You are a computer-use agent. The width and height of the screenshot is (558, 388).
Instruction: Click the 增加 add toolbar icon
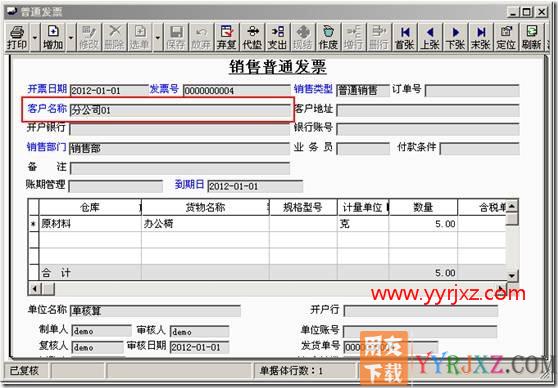tap(53, 37)
